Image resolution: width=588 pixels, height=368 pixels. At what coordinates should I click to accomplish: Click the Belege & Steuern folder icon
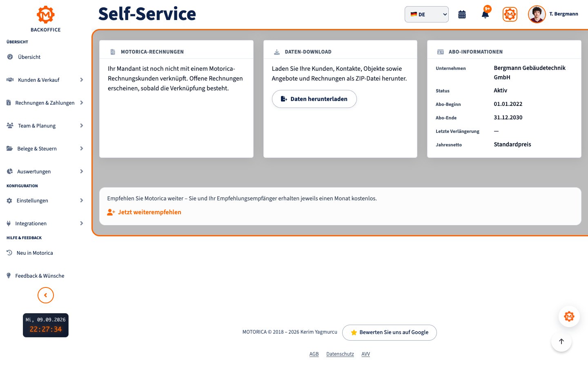10,148
